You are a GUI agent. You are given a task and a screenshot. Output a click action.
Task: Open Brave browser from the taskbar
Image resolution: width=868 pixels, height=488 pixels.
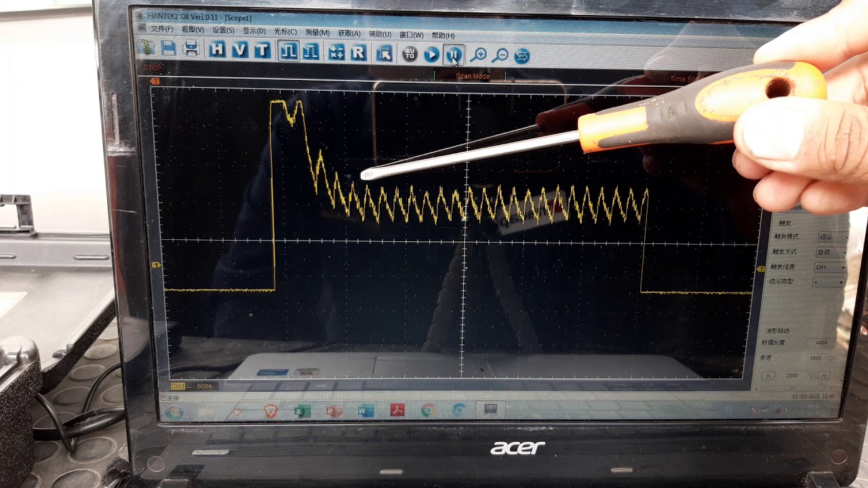tap(271, 411)
